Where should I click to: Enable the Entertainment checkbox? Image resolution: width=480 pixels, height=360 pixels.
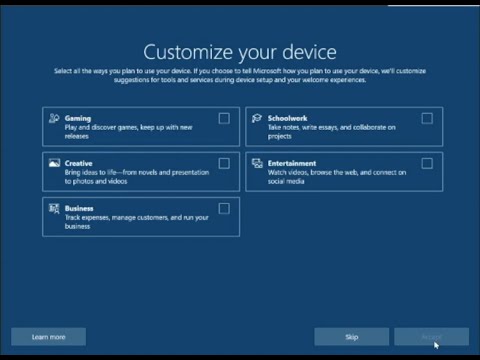[x=427, y=163]
